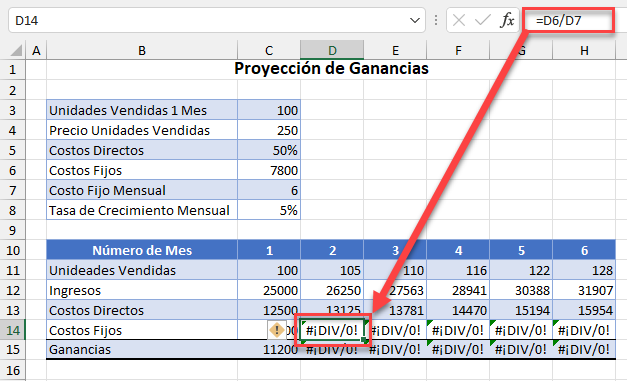Image resolution: width=627 pixels, height=381 pixels.
Task: Select row 9 header
Action: click(x=13, y=230)
